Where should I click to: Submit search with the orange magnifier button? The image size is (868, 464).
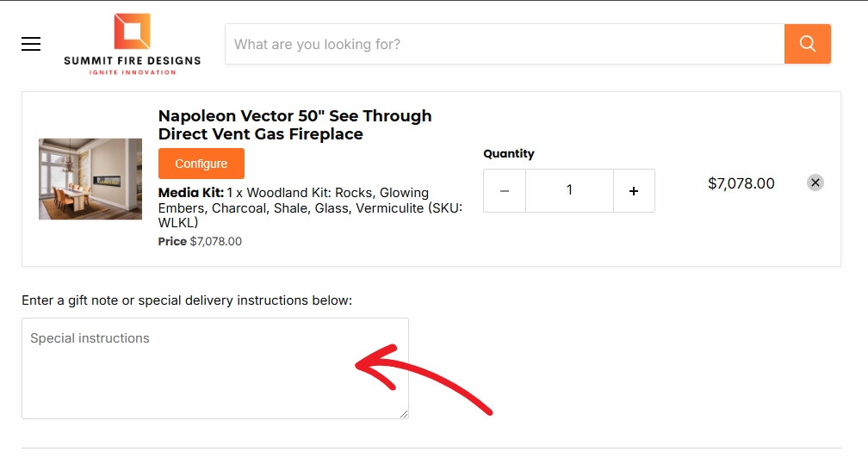coord(807,44)
